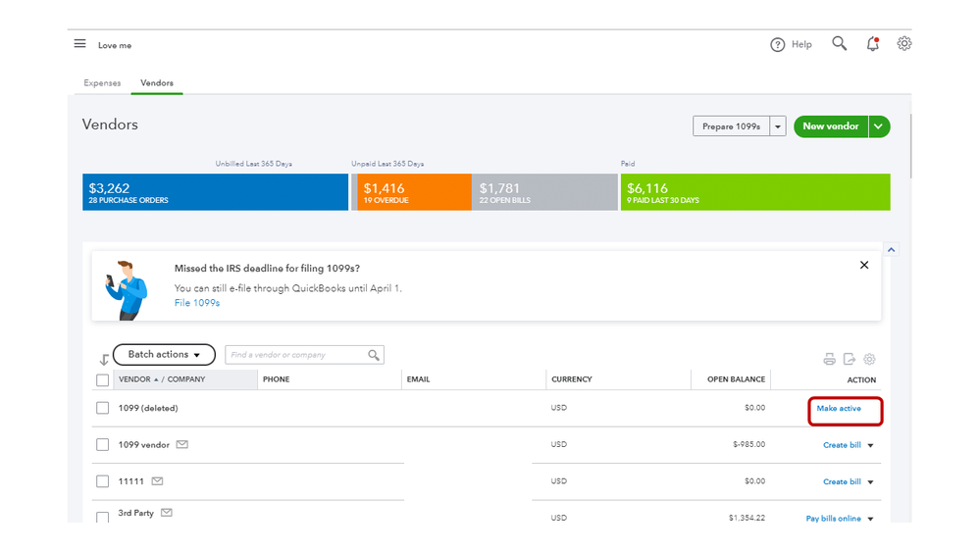The height and width of the screenshot is (551, 980).
Task: Click the Find a vendor search field
Action: 296,355
